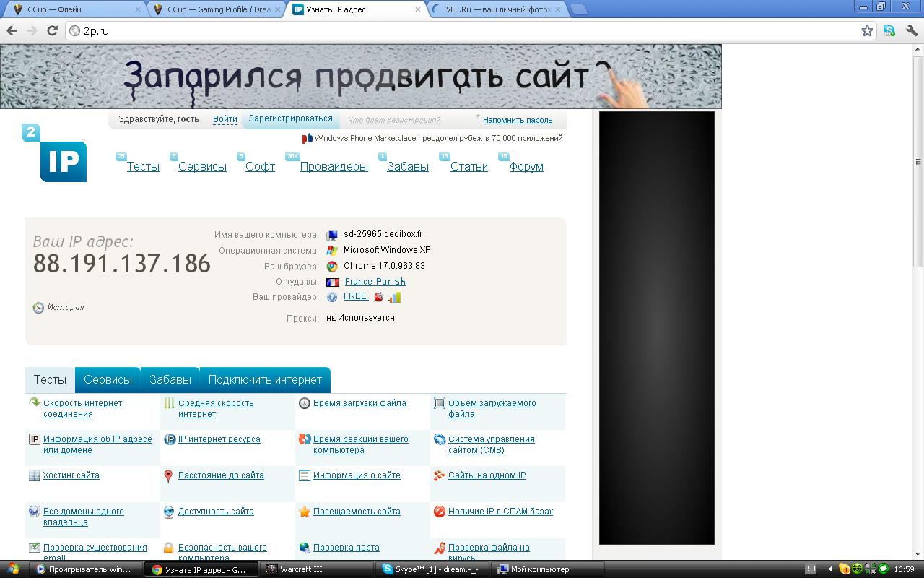Close the 'Узнать IP адрес' tab
Image resolution: width=924 pixels, height=578 pixels.
(x=417, y=9)
